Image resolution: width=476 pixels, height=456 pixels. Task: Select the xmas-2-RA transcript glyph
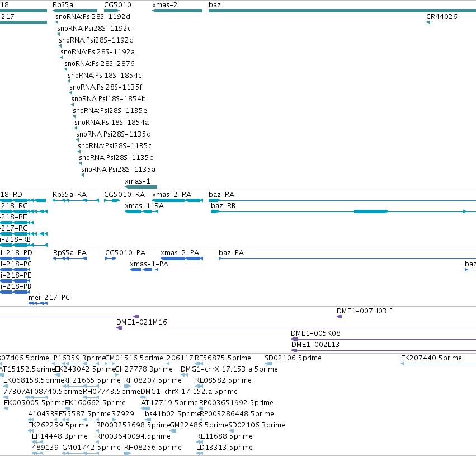click(x=177, y=200)
